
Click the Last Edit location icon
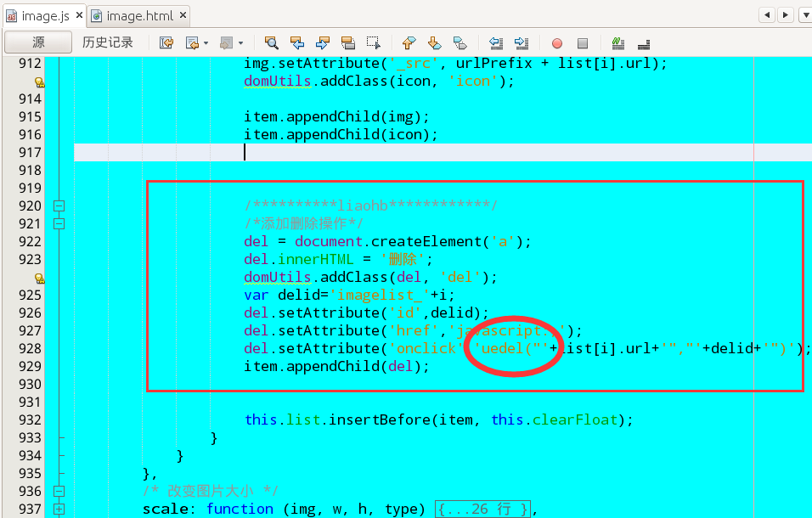click(166, 42)
